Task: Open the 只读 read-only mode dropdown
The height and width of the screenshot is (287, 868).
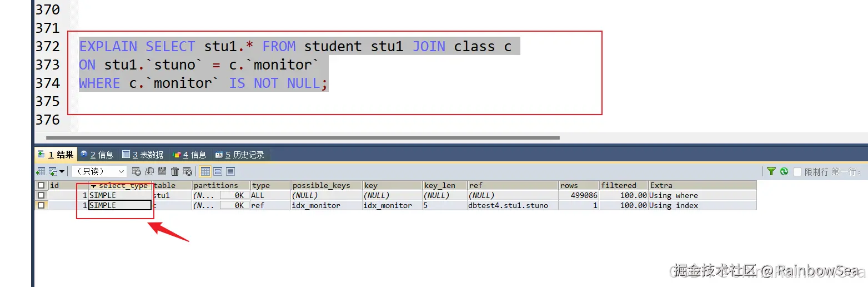Action: tap(99, 171)
